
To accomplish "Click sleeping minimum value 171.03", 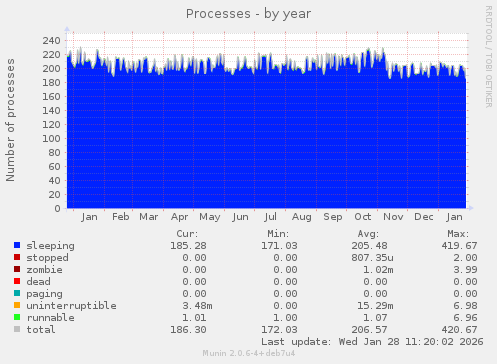I will pos(279,246).
